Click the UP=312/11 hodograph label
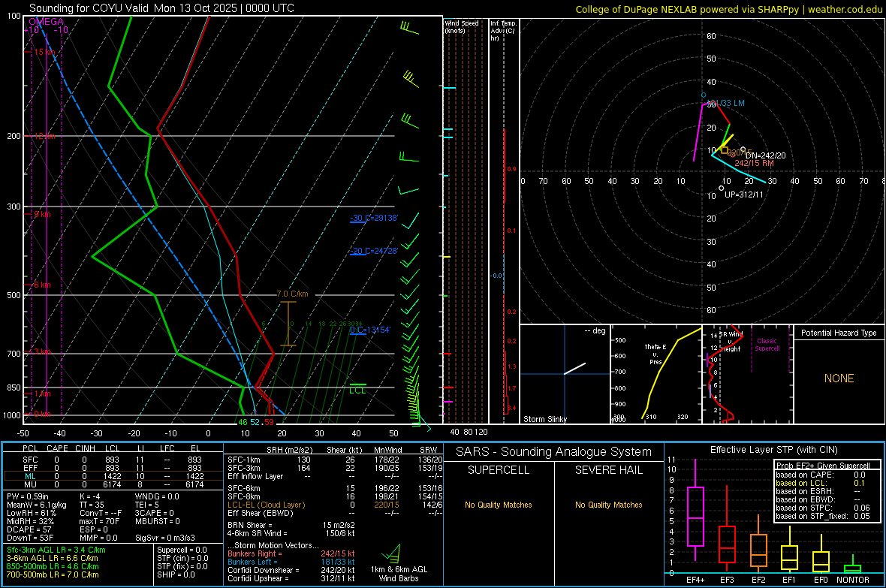The image size is (886, 588). 743,194
